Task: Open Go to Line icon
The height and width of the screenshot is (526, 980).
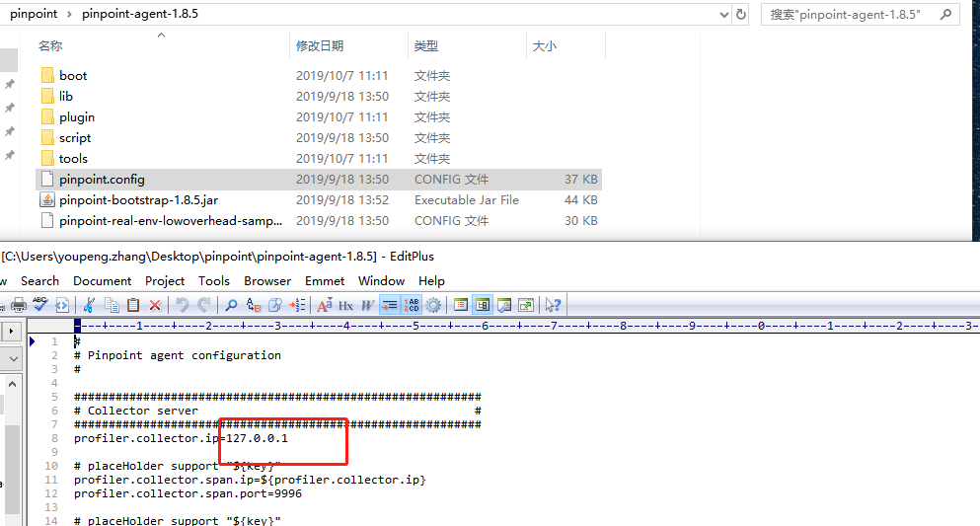Action: [297, 305]
